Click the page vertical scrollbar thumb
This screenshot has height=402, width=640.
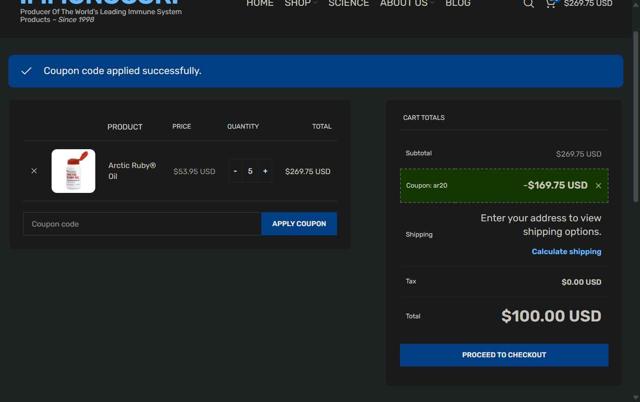click(636, 116)
